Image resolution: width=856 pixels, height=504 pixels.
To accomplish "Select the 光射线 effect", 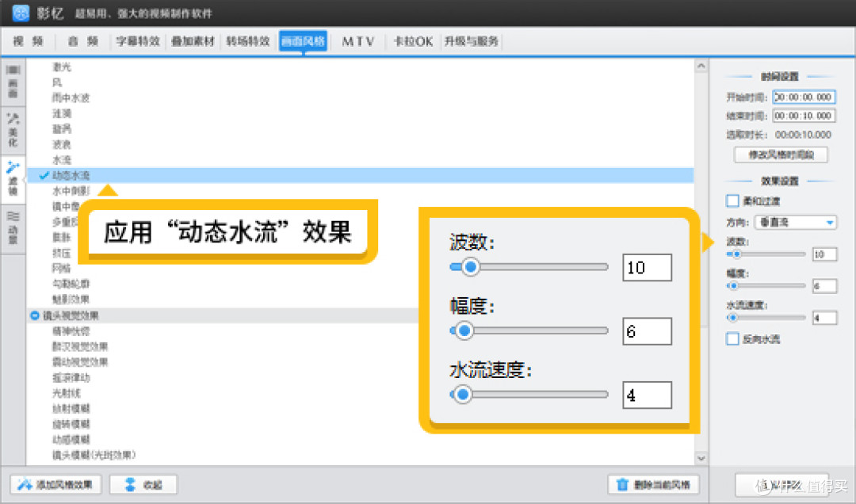I will pos(66,393).
